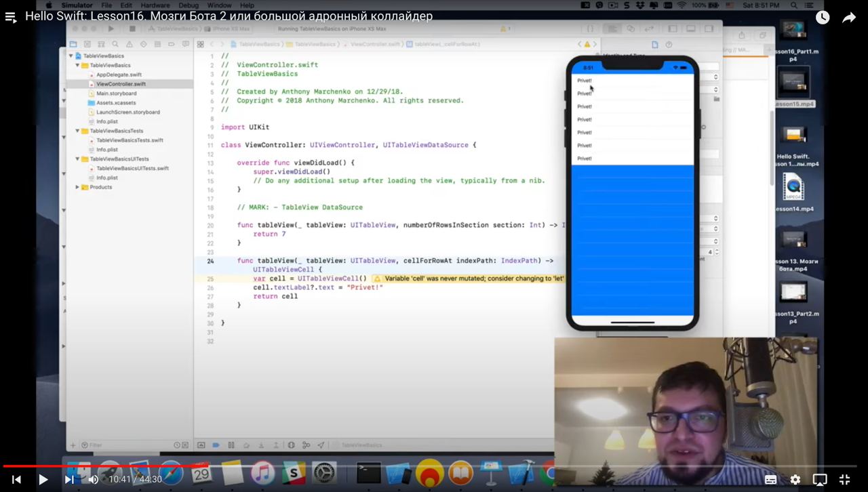Toggle the debug area panel button

point(691,29)
